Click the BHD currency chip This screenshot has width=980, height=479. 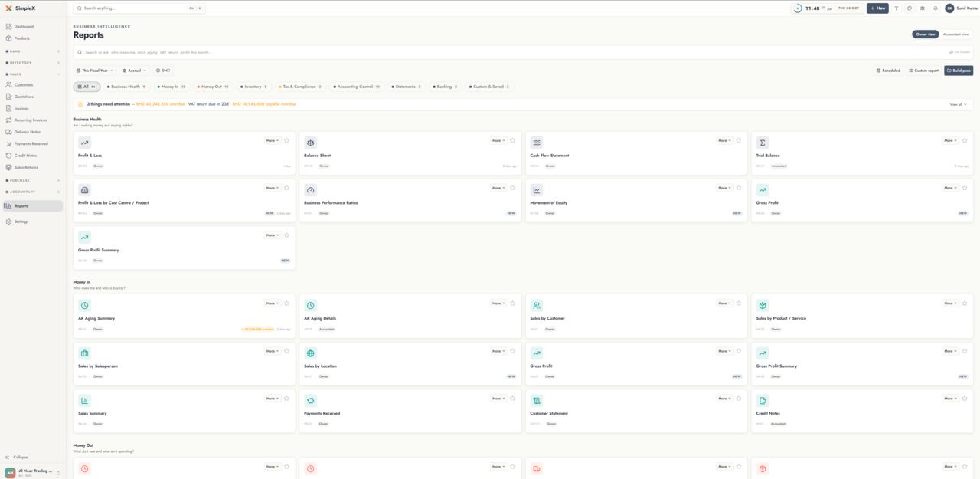click(x=163, y=71)
